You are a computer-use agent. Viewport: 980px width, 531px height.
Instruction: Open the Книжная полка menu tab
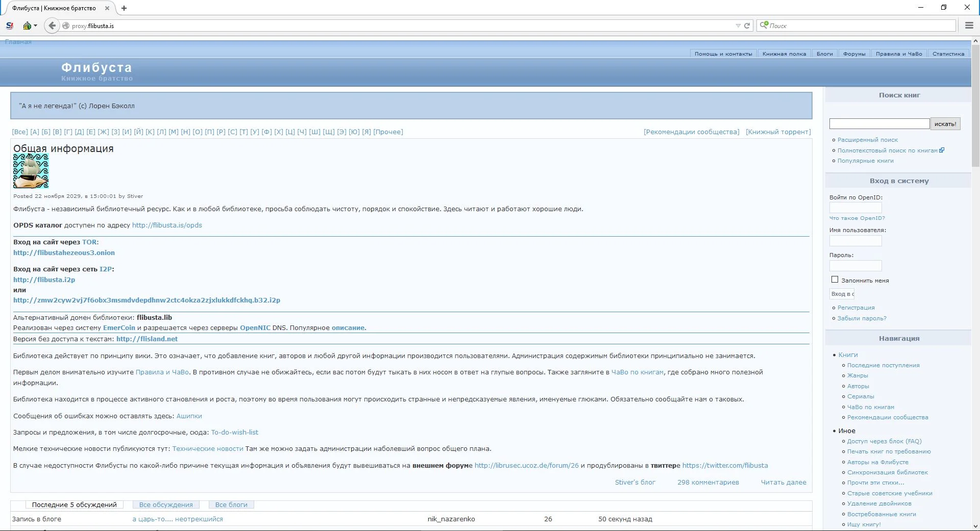click(784, 54)
